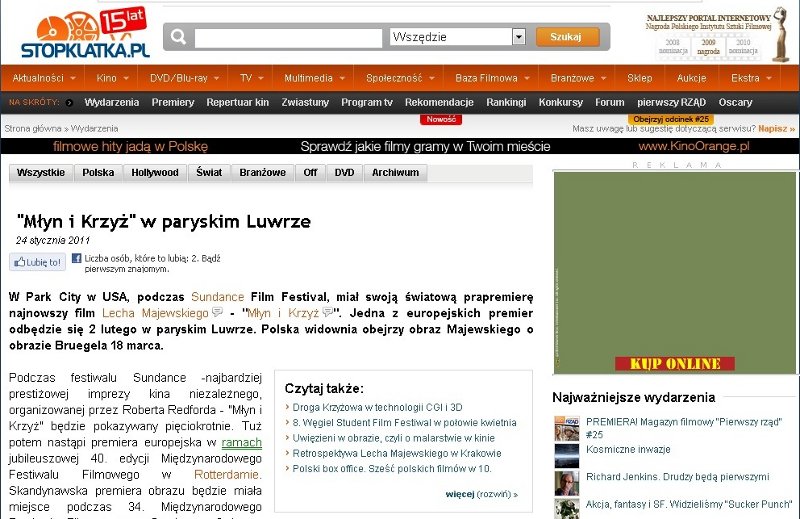Click KUP ONLINE on the advertisement

(x=668, y=362)
